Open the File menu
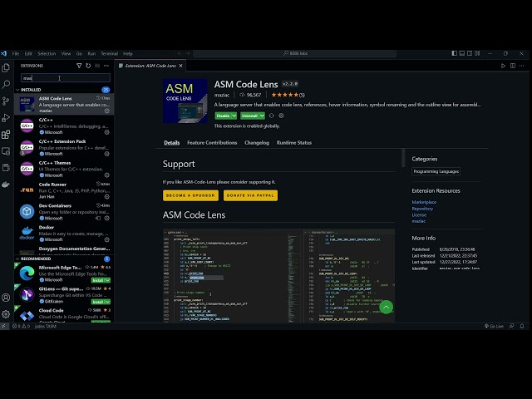Viewport: 532px width, 399px height. point(16,53)
